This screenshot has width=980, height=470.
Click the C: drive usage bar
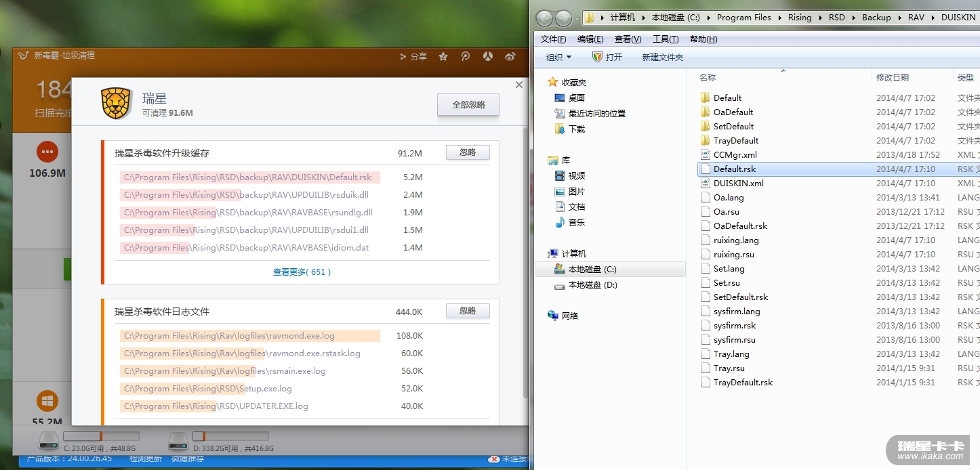click(x=101, y=436)
